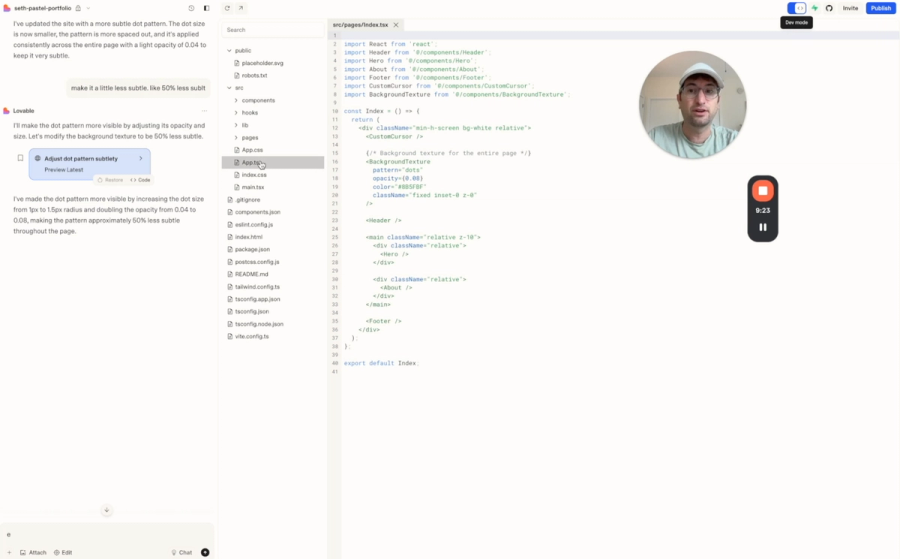Open the seth-pastel-portfolio project dropdown chevron

pos(88,8)
